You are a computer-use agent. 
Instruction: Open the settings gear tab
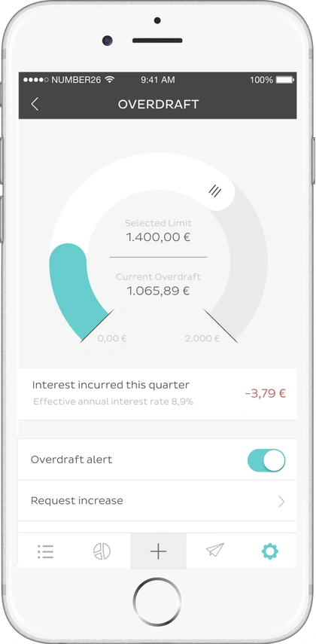click(270, 551)
